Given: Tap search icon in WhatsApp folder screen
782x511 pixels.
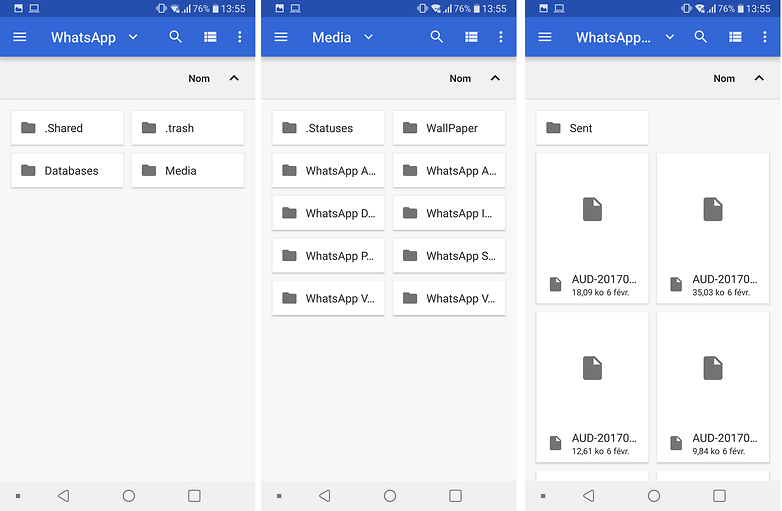Looking at the screenshot, I should [x=175, y=37].
